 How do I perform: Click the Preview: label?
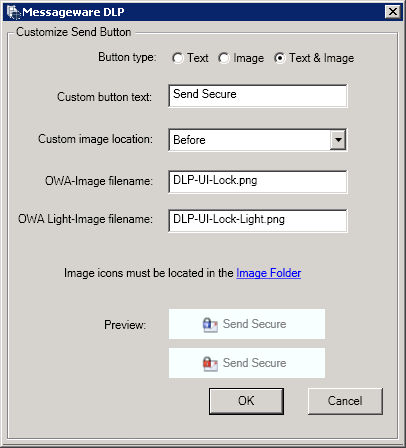click(x=125, y=325)
